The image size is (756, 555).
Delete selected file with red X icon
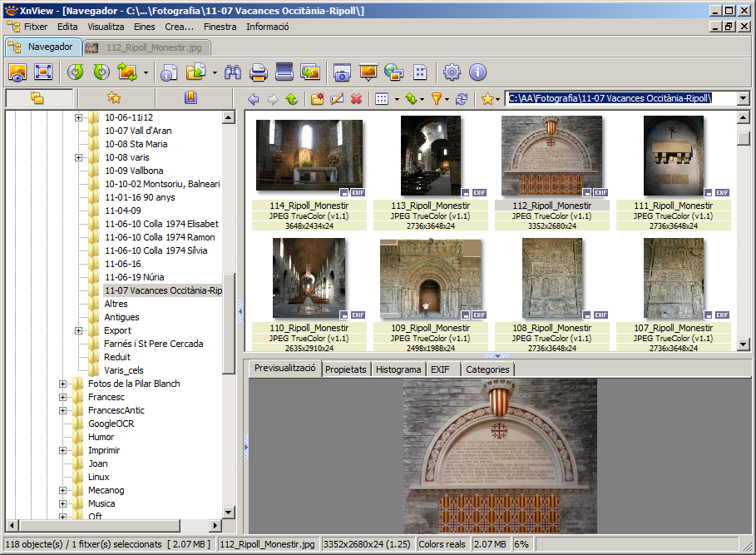356,98
